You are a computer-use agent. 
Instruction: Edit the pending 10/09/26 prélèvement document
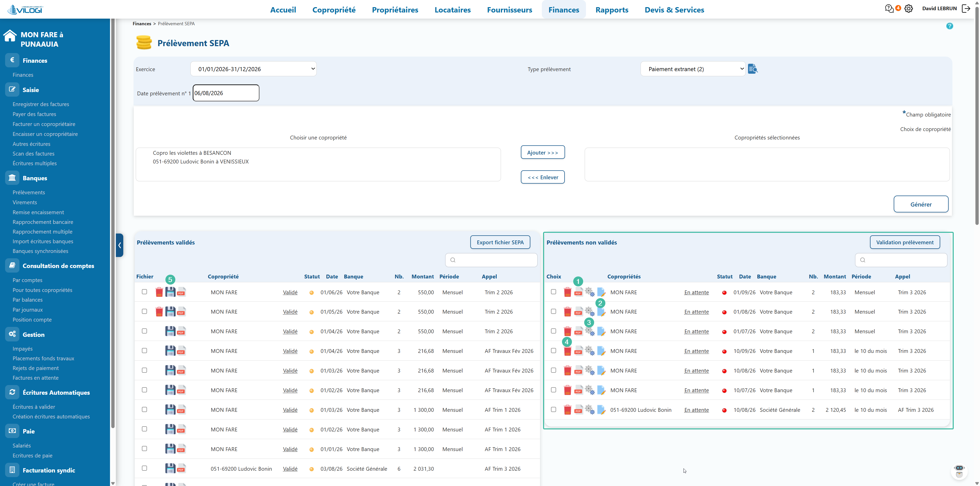coord(601,351)
